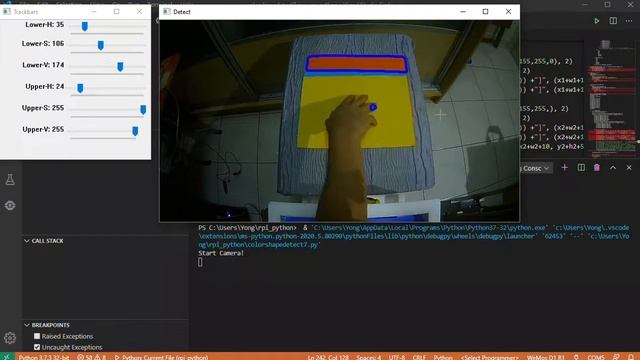Click the serial port plug icon in the status bar
Viewport: 640px width, 360px height.
[x=576, y=357]
